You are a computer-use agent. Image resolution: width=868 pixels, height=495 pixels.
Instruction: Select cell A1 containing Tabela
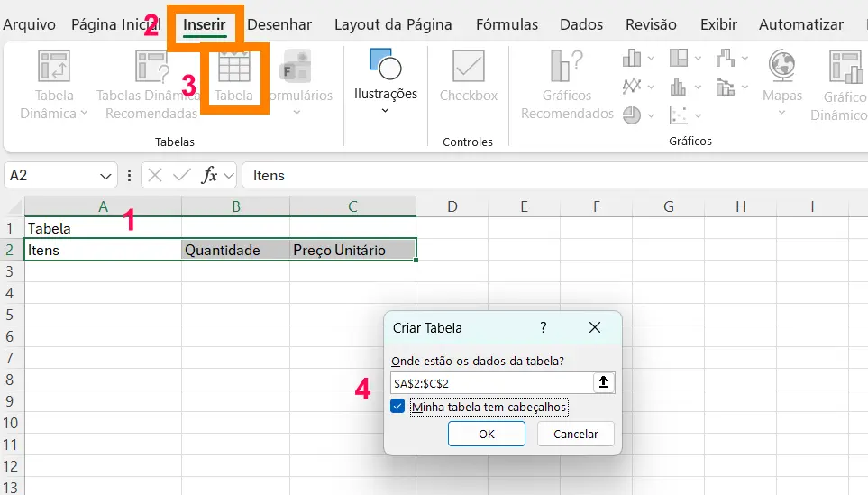point(103,228)
